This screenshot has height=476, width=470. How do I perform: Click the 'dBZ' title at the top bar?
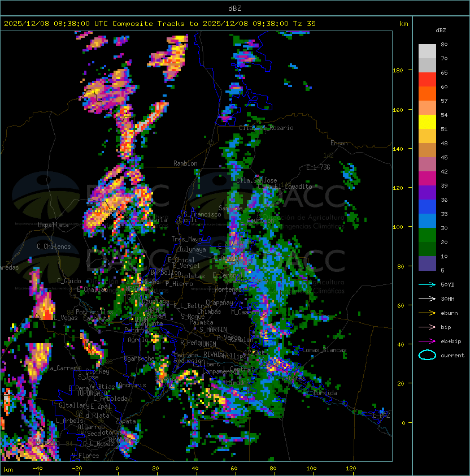point(235,8)
